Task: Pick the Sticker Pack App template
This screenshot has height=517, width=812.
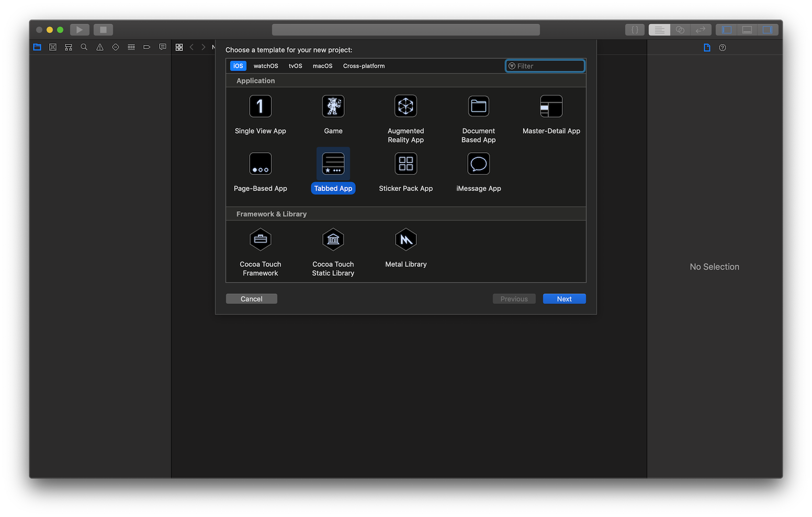Action: pyautogui.click(x=405, y=173)
